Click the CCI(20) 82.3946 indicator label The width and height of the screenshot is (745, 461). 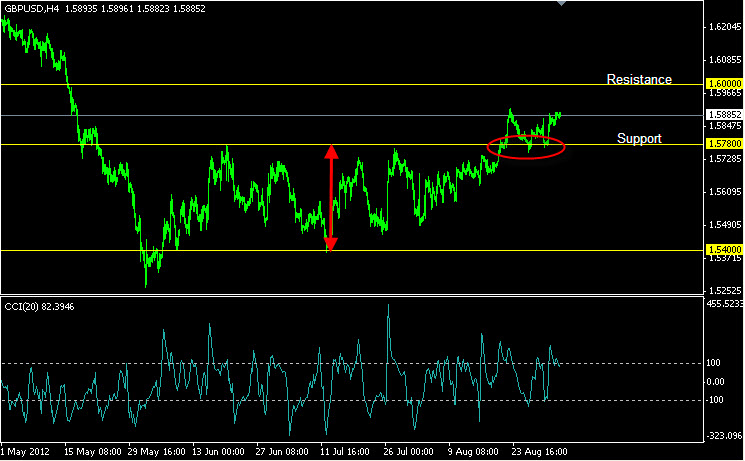pos(39,307)
